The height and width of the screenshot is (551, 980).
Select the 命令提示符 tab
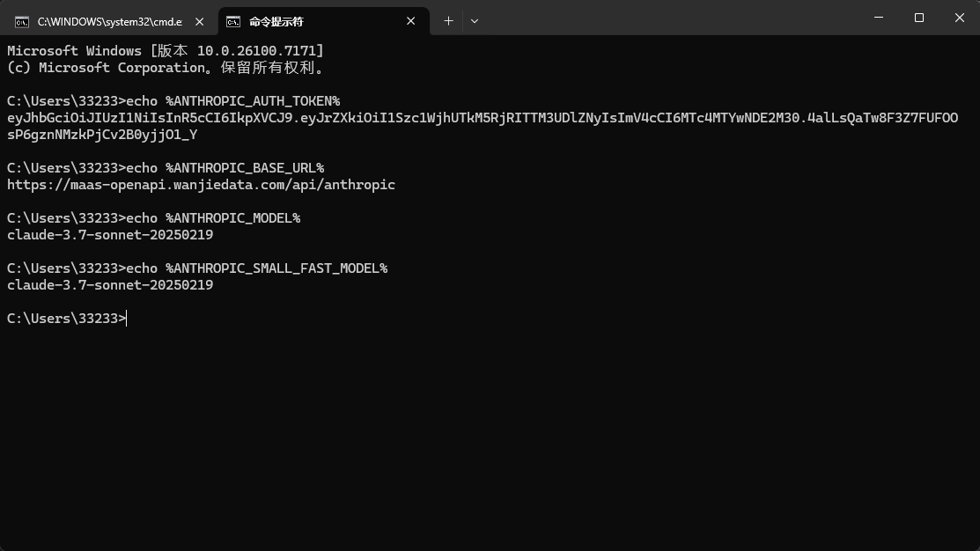click(324, 21)
